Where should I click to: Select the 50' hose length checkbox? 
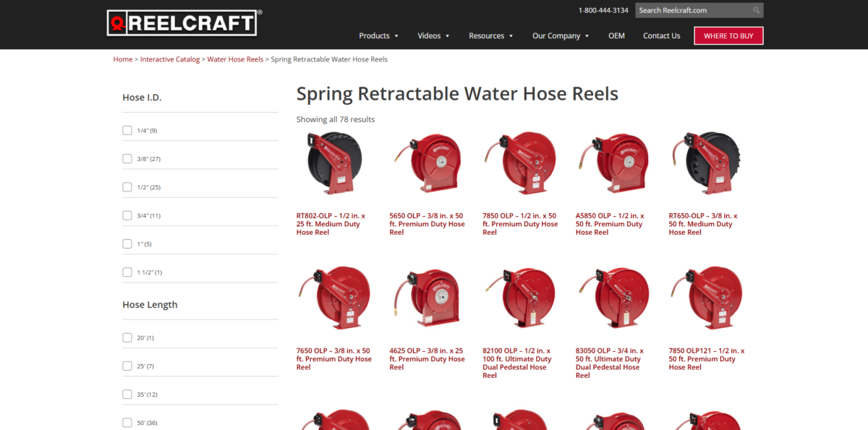click(x=127, y=422)
